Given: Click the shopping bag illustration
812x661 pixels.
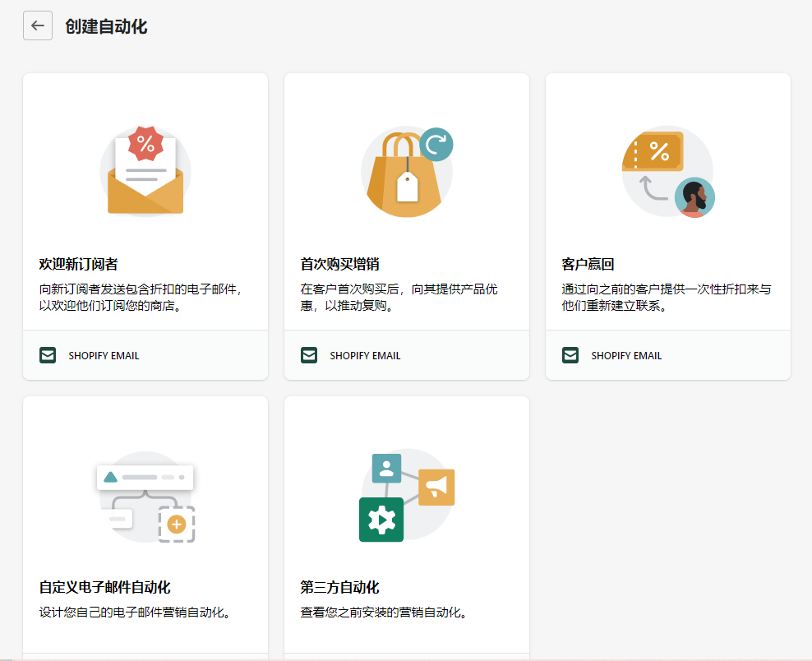Looking at the screenshot, I should coord(406,172).
